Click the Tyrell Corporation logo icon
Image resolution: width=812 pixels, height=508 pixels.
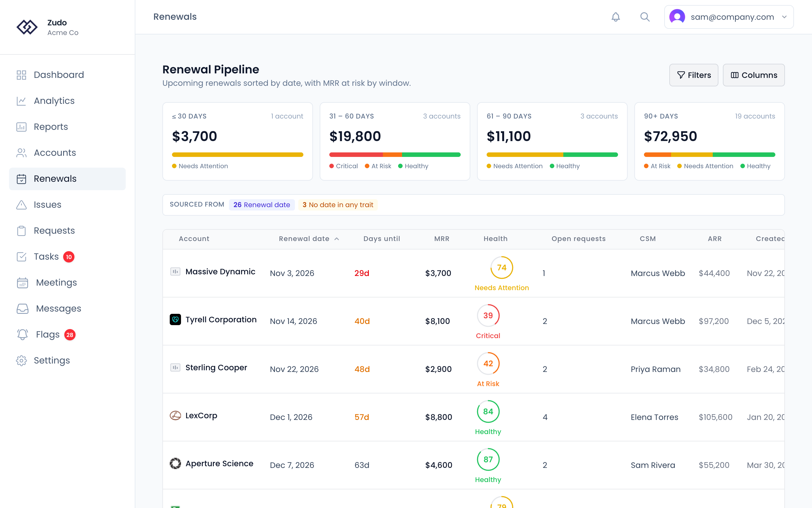click(175, 319)
